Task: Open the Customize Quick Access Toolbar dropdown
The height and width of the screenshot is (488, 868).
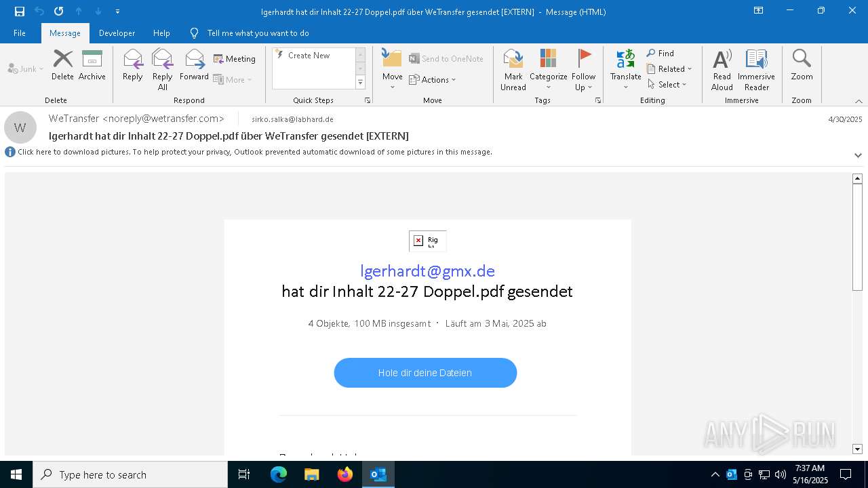Action: (x=118, y=12)
